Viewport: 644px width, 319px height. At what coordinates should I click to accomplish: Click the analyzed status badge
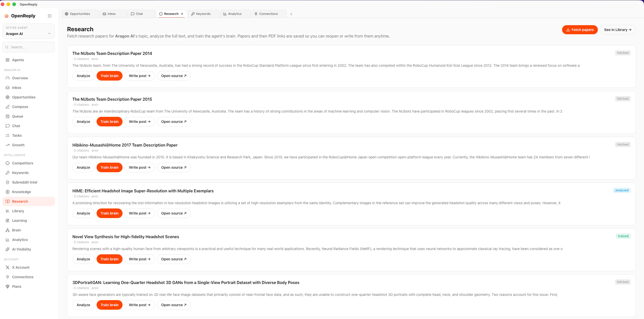point(622,190)
